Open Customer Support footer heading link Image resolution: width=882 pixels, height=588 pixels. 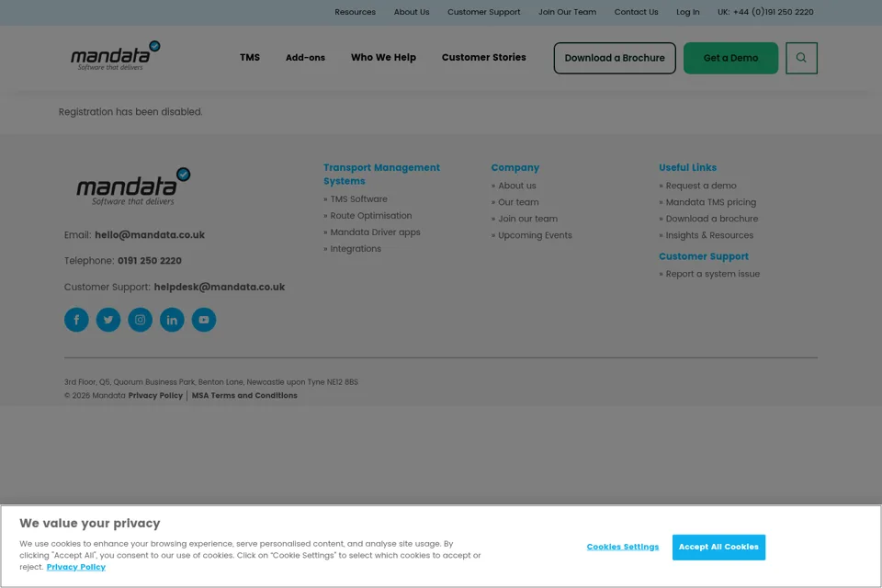(x=704, y=256)
